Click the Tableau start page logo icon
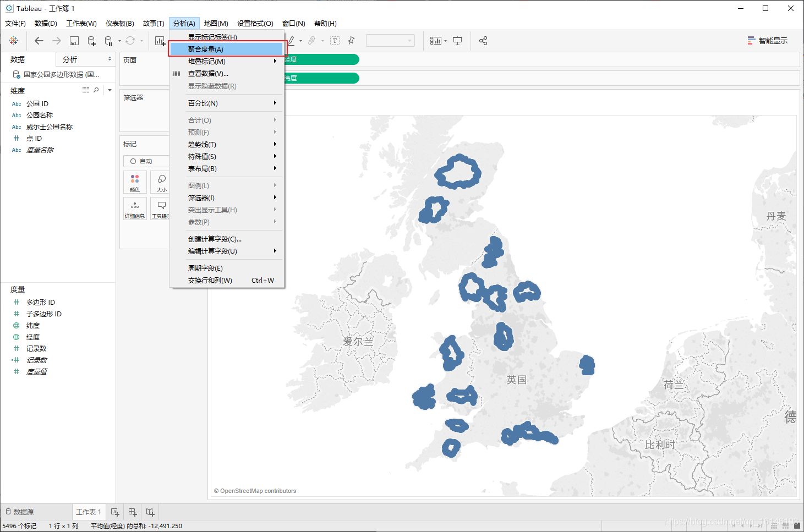The width and height of the screenshot is (804, 532). coord(14,41)
